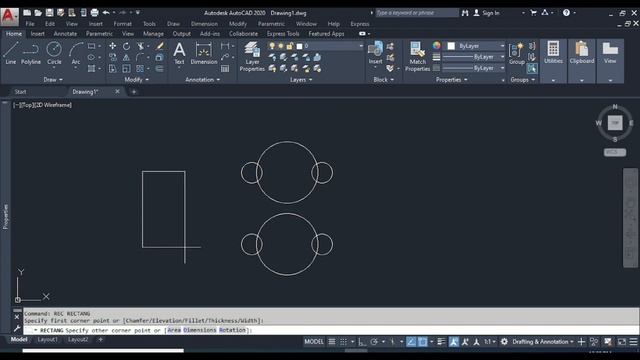Add a new drawing tab with plus button
640x360 pixels.
point(134,92)
